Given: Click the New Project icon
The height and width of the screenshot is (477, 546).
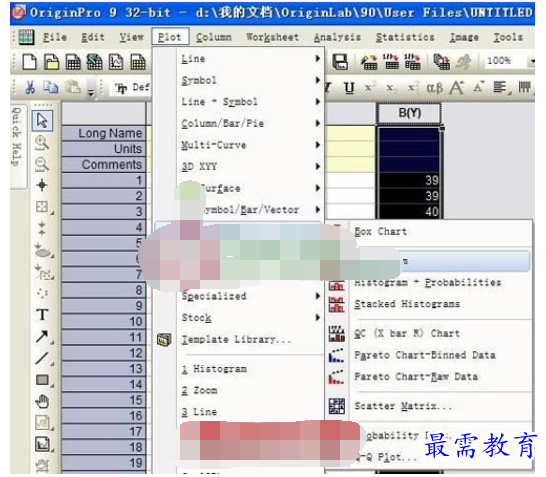Looking at the screenshot, I should [x=29, y=62].
